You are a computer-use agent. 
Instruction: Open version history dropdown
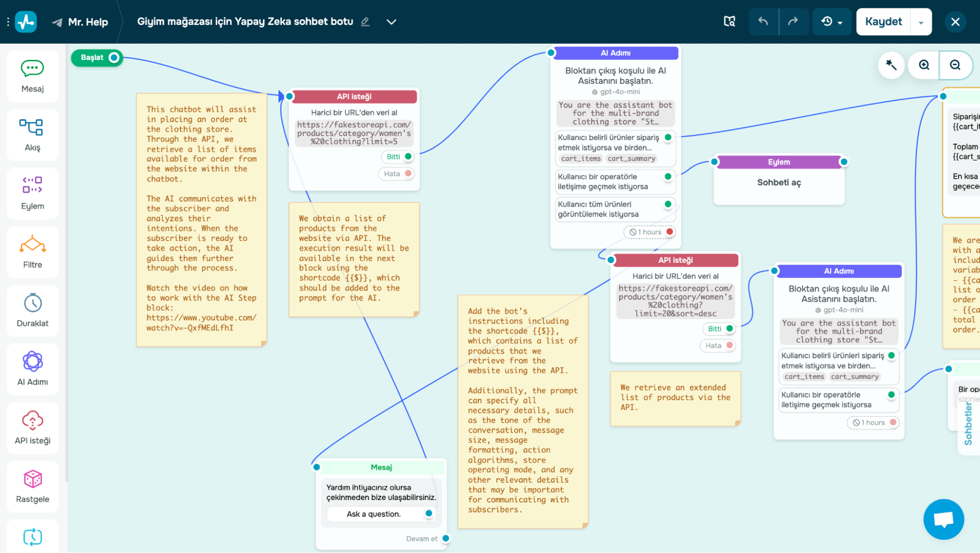[x=831, y=22]
